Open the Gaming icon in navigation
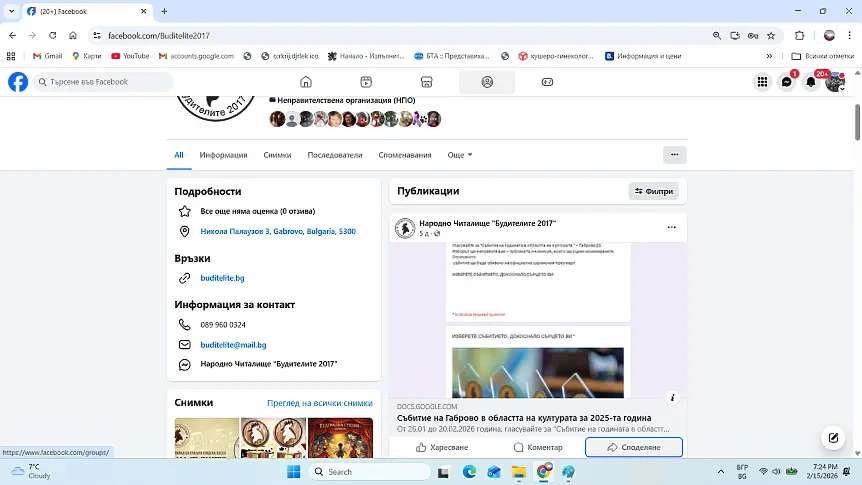862x485 pixels. [x=547, y=82]
